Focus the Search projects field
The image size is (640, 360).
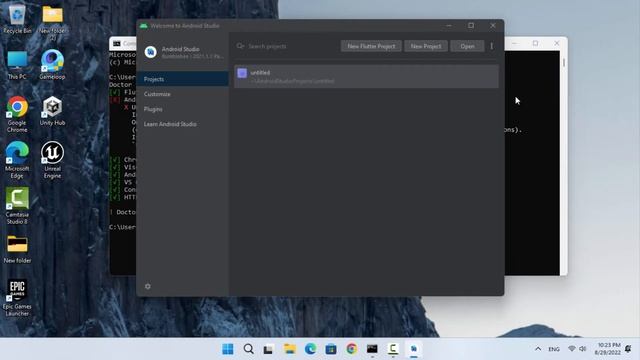coord(286,46)
